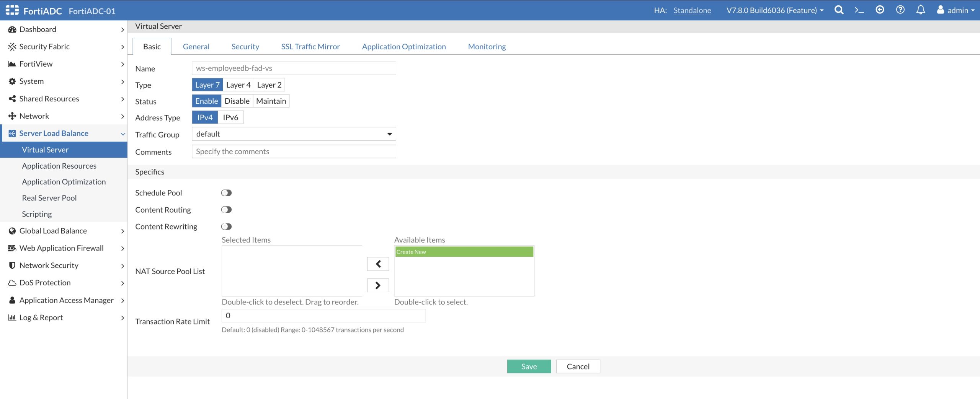980x399 pixels.
Task: Expand the admin user menu
Action: coord(955,10)
